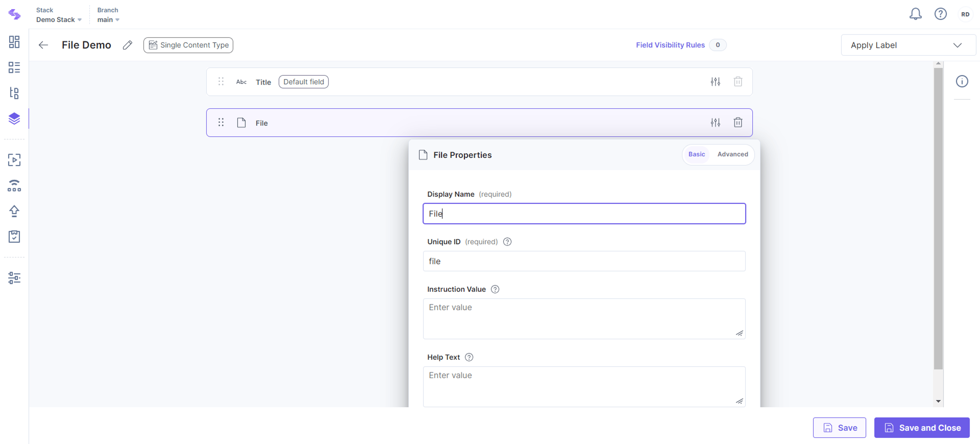Open File field properties sliders icon
This screenshot has width=980, height=444.
pos(715,123)
